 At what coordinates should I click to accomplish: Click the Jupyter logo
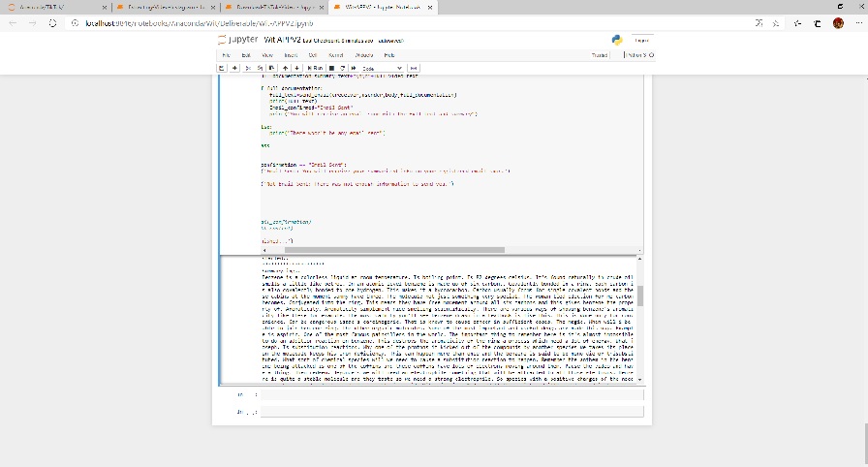(237, 40)
